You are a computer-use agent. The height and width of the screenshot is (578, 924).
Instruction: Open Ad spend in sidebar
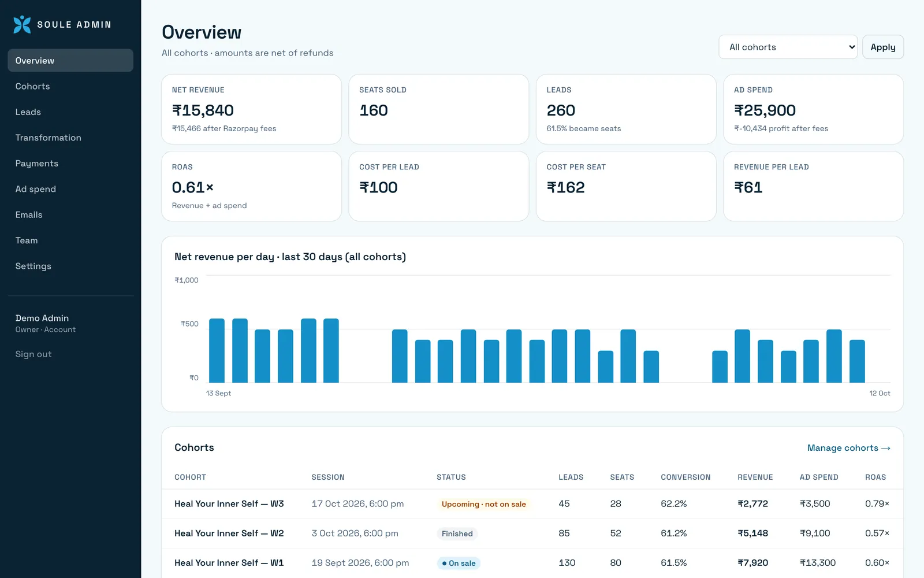tap(70, 189)
